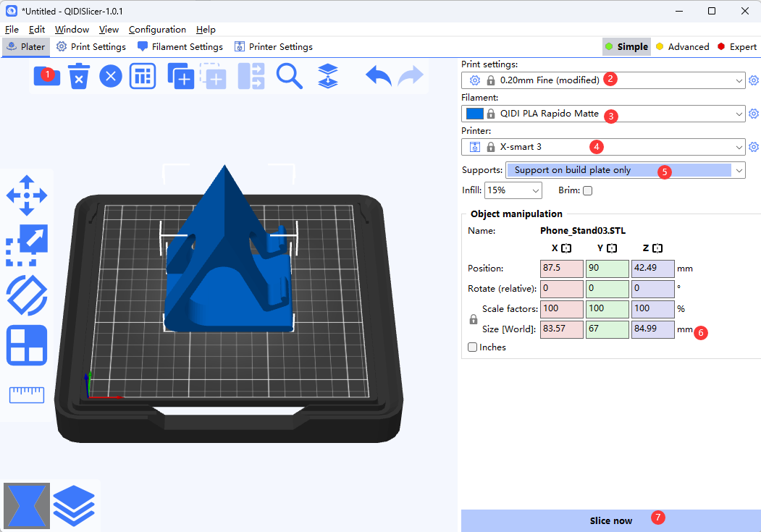
Task: Click the blue filament color swatch
Action: [x=475, y=114]
